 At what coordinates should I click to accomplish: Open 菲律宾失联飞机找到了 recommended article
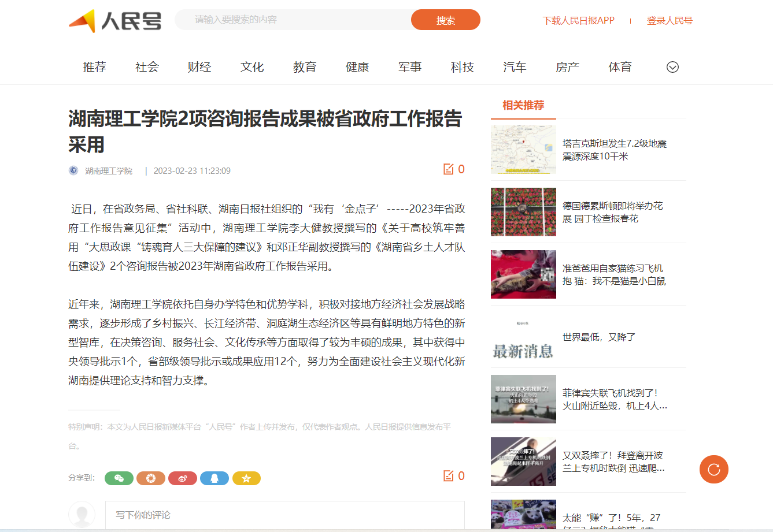click(x=615, y=399)
